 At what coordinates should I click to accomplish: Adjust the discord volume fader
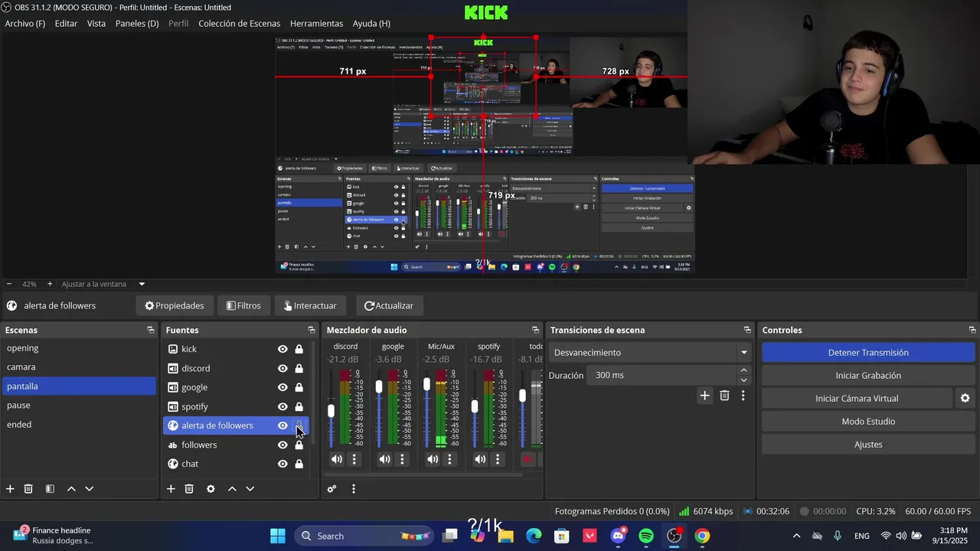[331, 411]
